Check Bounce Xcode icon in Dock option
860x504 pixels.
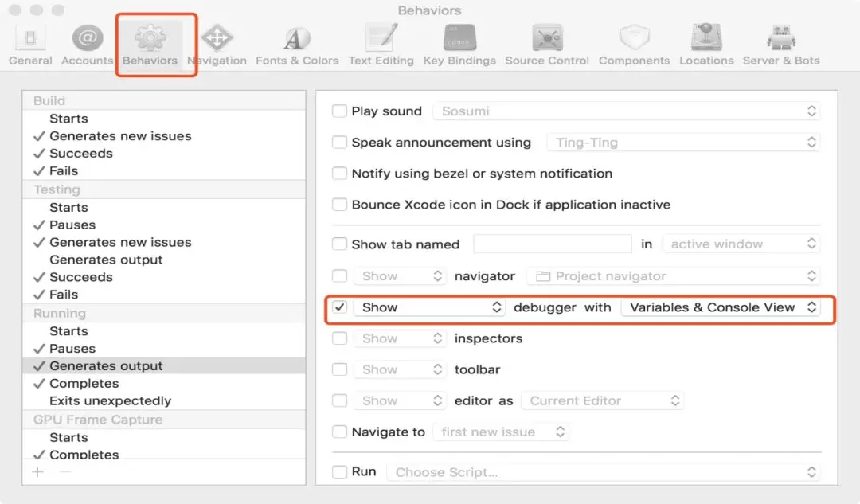[339, 205]
